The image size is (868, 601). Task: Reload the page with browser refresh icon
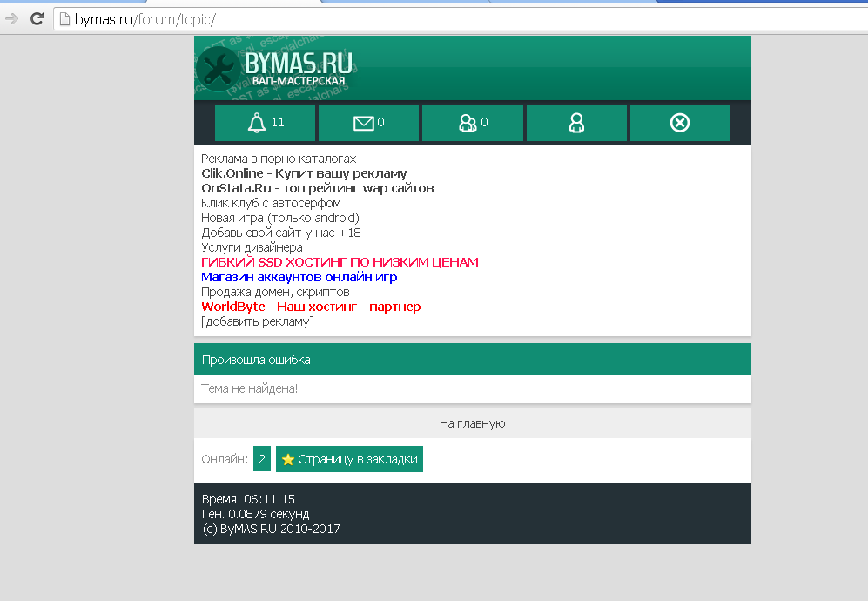click(x=37, y=18)
